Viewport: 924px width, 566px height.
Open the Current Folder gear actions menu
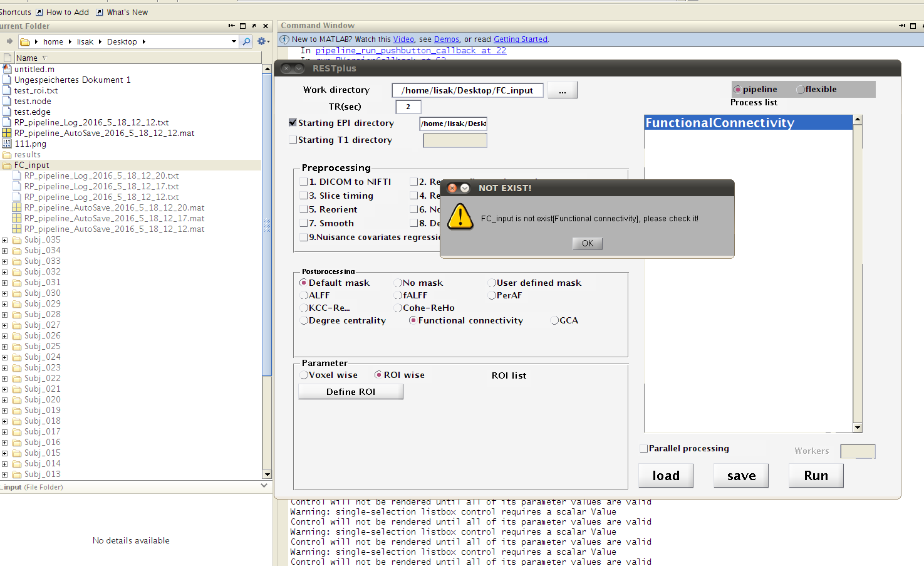pyautogui.click(x=263, y=41)
